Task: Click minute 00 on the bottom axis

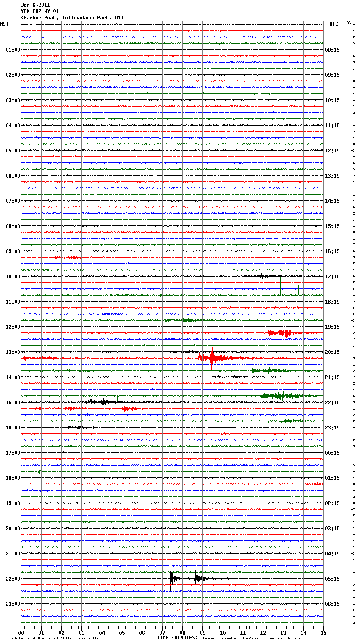Action: point(21,633)
